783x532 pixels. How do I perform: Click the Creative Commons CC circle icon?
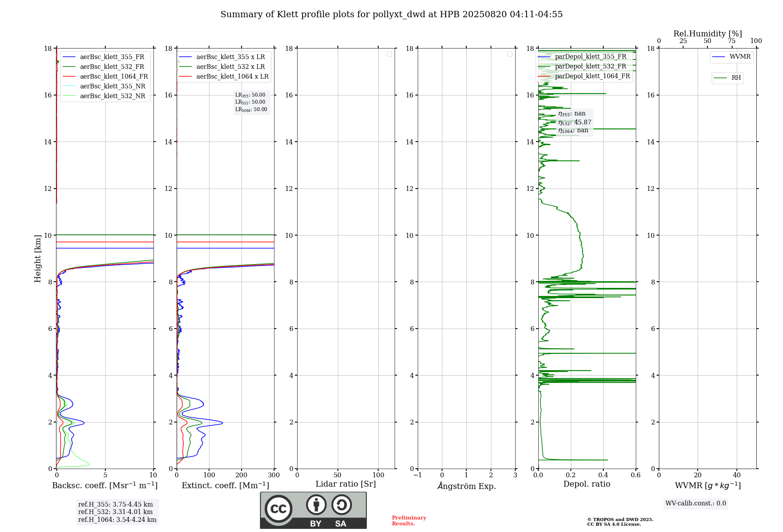click(278, 509)
